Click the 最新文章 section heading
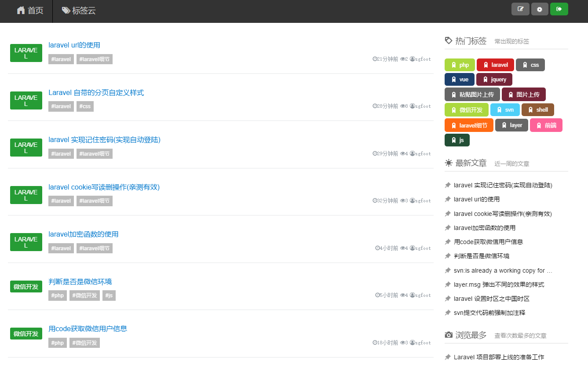 pos(471,163)
